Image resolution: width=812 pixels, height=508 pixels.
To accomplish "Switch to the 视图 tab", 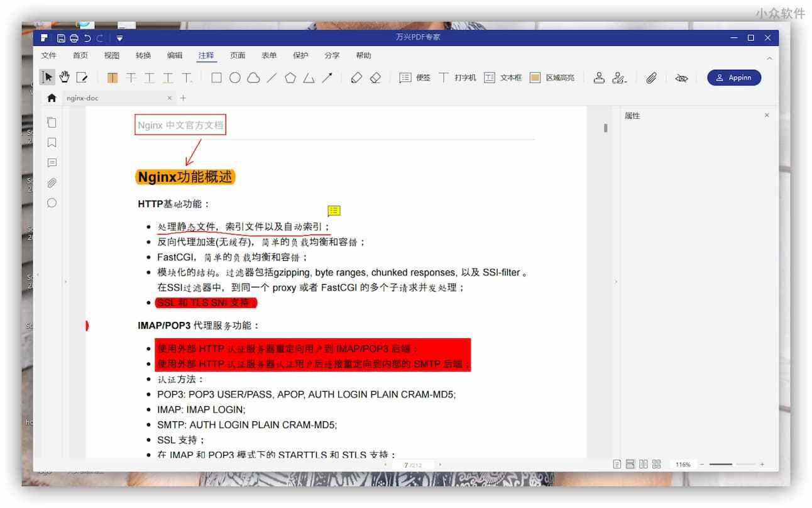I will pos(112,55).
